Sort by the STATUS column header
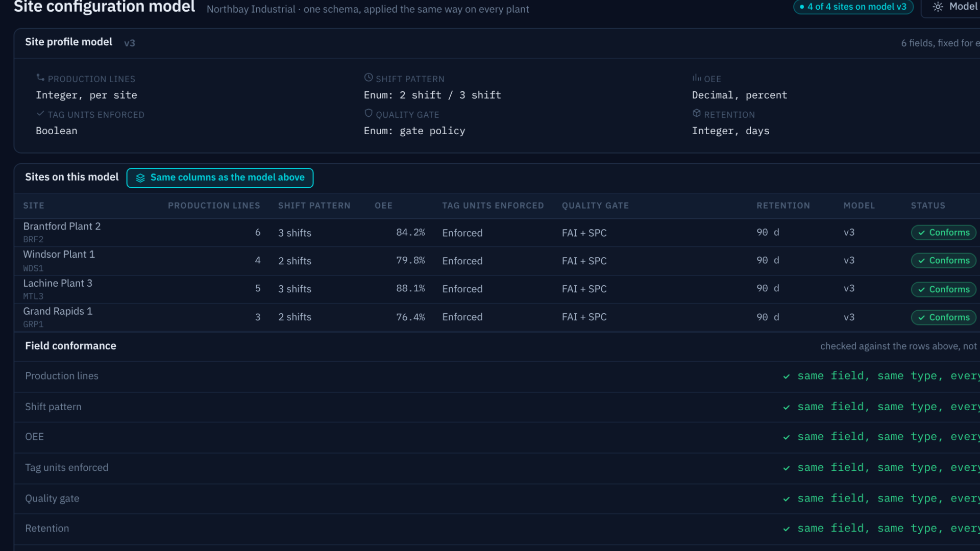Image resolution: width=980 pixels, height=551 pixels. pyautogui.click(x=928, y=206)
